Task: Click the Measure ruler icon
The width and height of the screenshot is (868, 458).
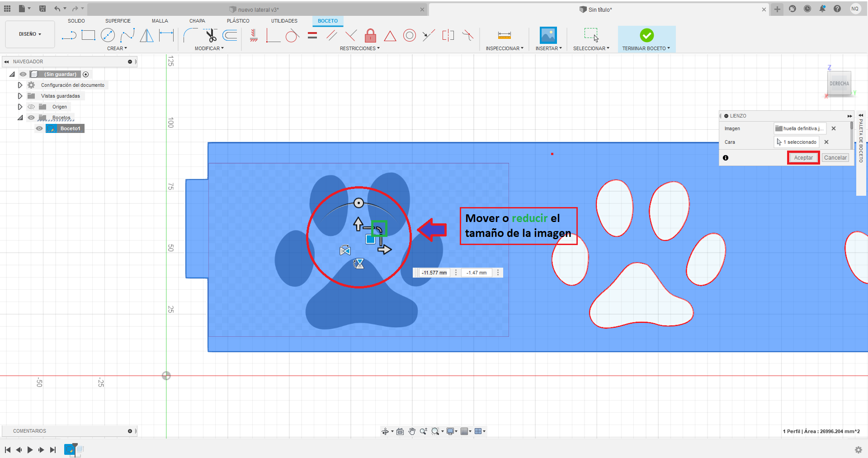Action: 505,35
